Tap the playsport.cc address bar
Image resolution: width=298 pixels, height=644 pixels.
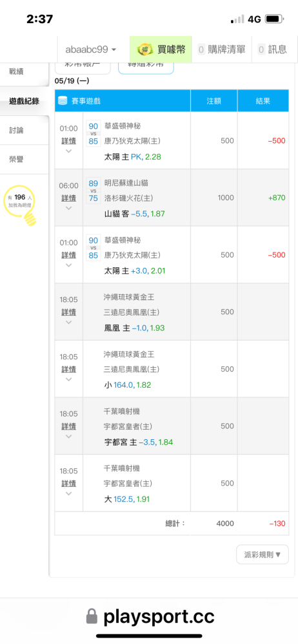pos(149,617)
